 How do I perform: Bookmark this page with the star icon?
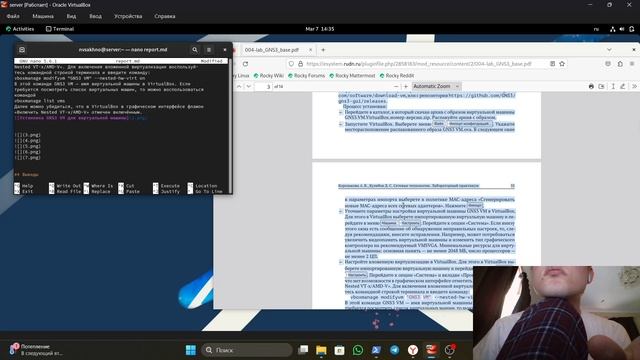tap(562, 64)
